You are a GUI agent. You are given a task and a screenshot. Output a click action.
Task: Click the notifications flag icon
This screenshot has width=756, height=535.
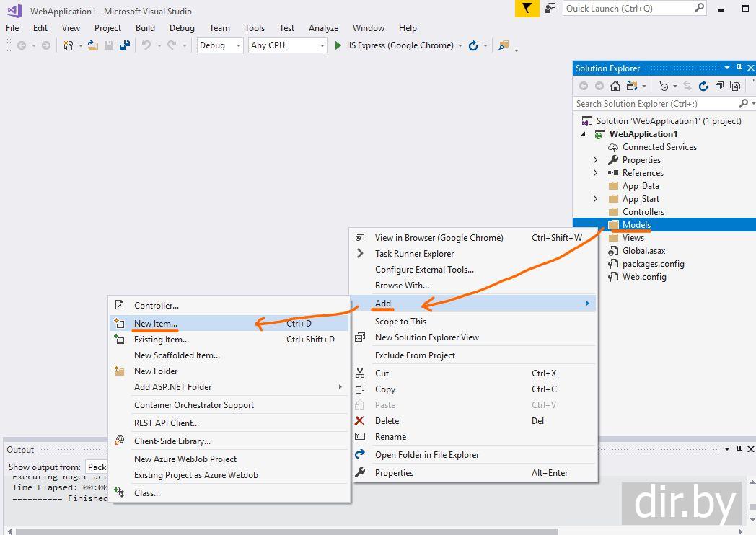[x=527, y=9]
